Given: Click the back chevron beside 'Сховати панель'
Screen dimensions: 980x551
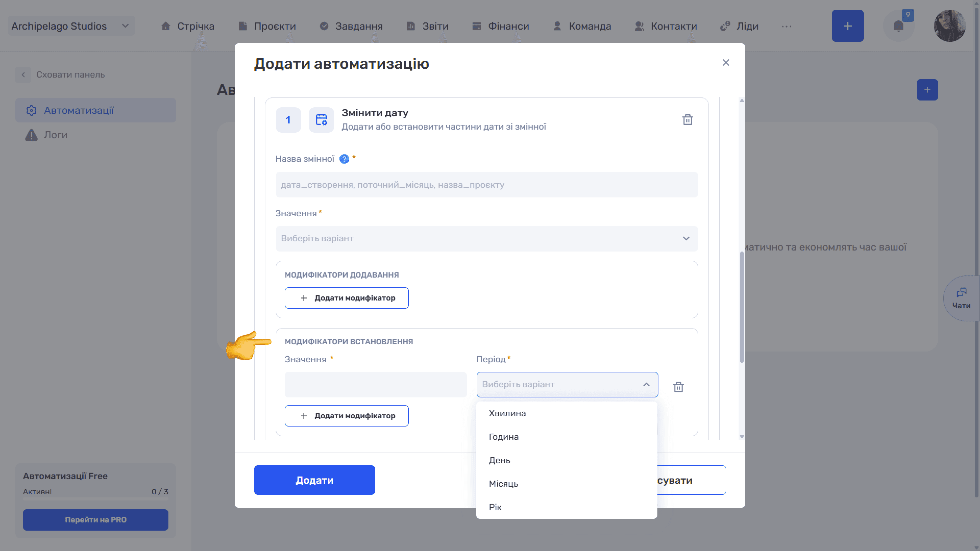Looking at the screenshot, I should tap(23, 74).
